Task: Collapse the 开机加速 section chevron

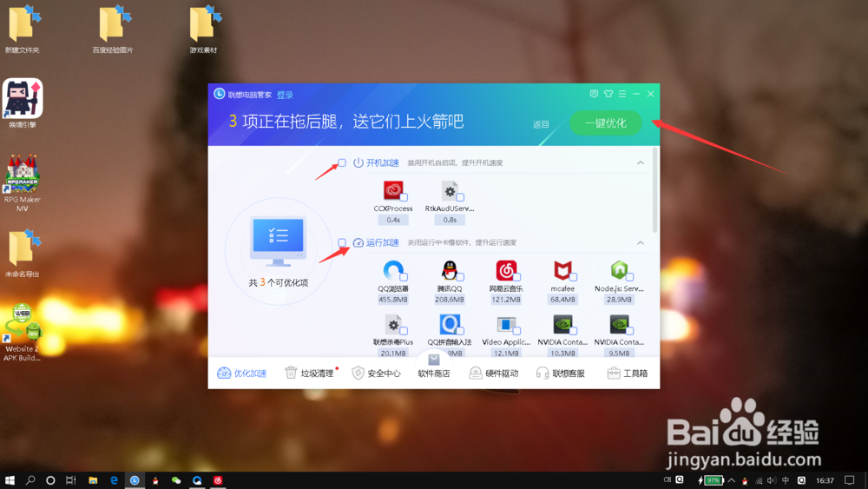Action: [641, 162]
